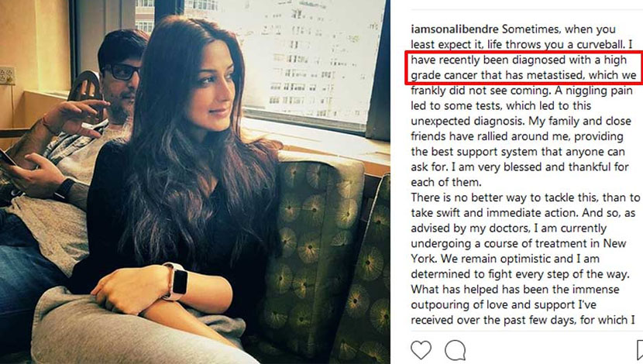Click the wall power outlet in the photo
Screen dimensions: 643x364
7,75
